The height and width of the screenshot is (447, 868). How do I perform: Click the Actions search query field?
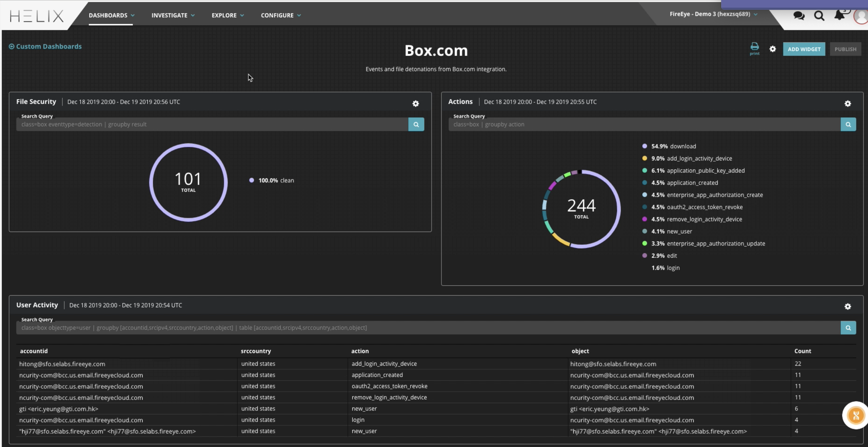[644, 124]
